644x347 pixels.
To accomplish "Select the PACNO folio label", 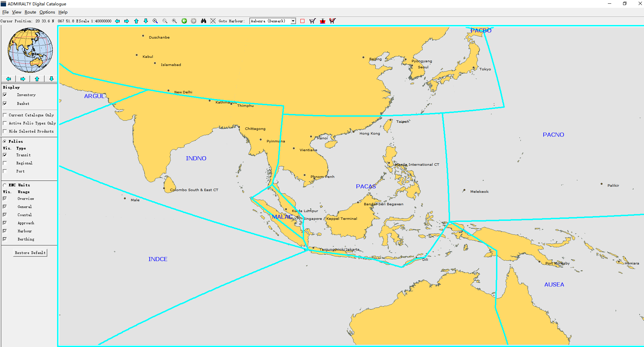I will click(553, 135).
